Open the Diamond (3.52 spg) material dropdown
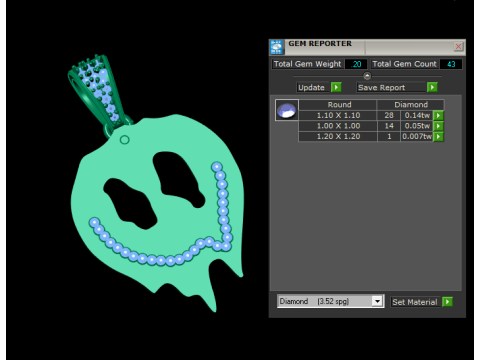This screenshot has width=480, height=360. pyautogui.click(x=331, y=301)
